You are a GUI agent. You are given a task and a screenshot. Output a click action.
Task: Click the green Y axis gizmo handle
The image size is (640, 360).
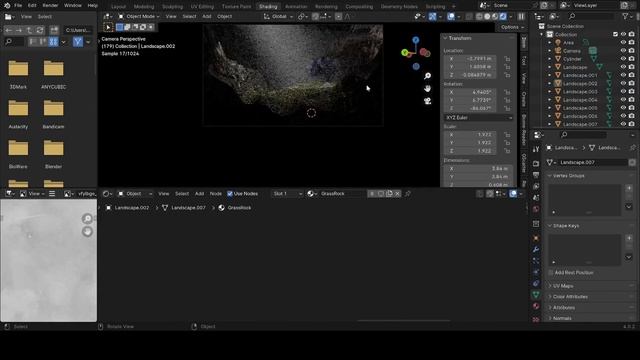pos(404,52)
